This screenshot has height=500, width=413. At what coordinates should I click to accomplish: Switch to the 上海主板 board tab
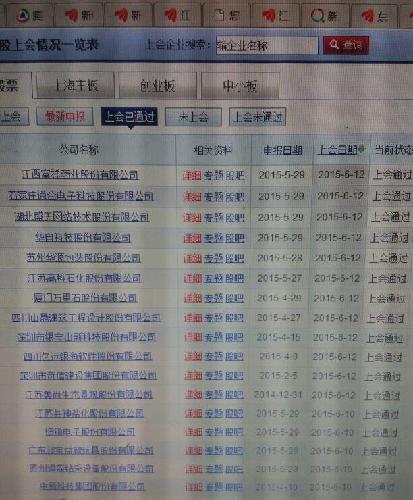coord(76,86)
